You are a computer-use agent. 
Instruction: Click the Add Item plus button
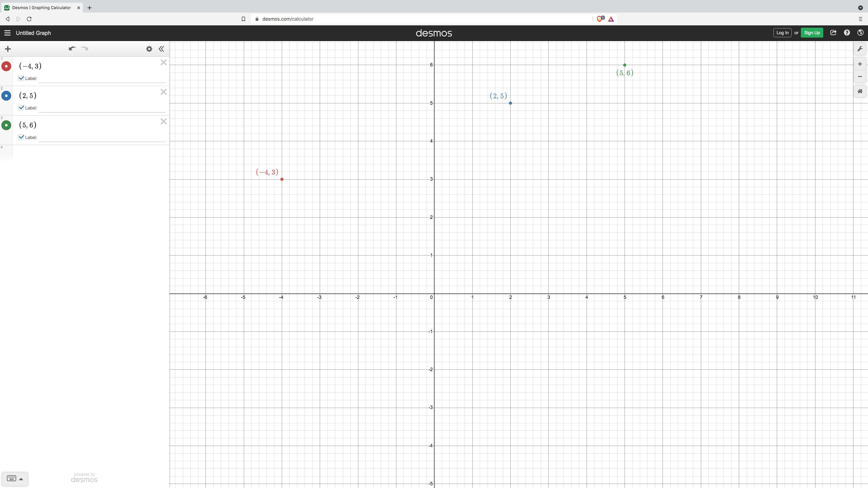tap(8, 49)
